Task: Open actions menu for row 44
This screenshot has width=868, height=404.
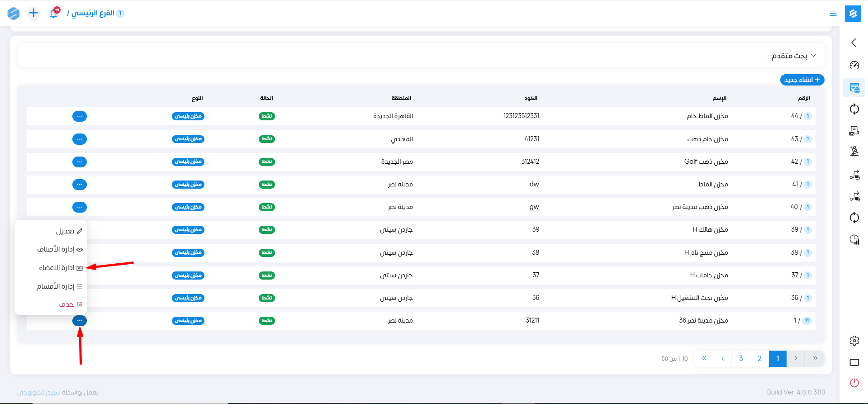Action: point(80,116)
